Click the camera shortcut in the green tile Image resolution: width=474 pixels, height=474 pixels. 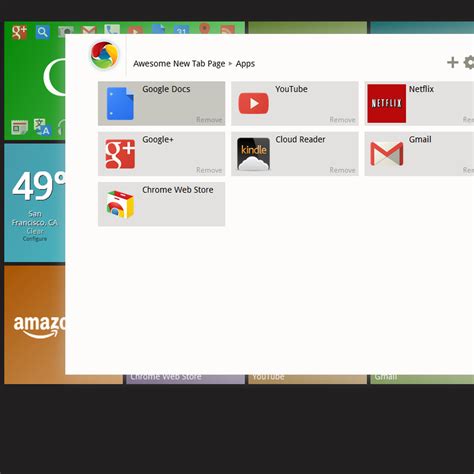pos(65,31)
